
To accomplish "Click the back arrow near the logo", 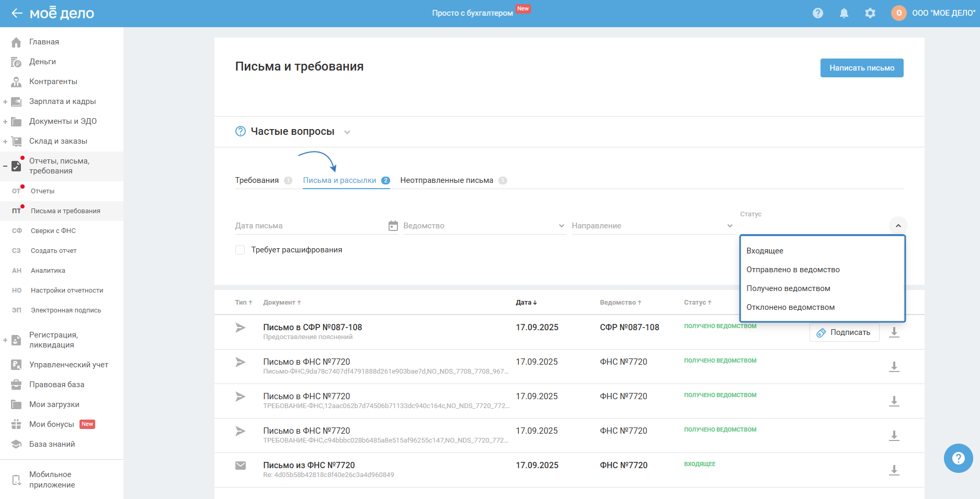I will coord(17,13).
